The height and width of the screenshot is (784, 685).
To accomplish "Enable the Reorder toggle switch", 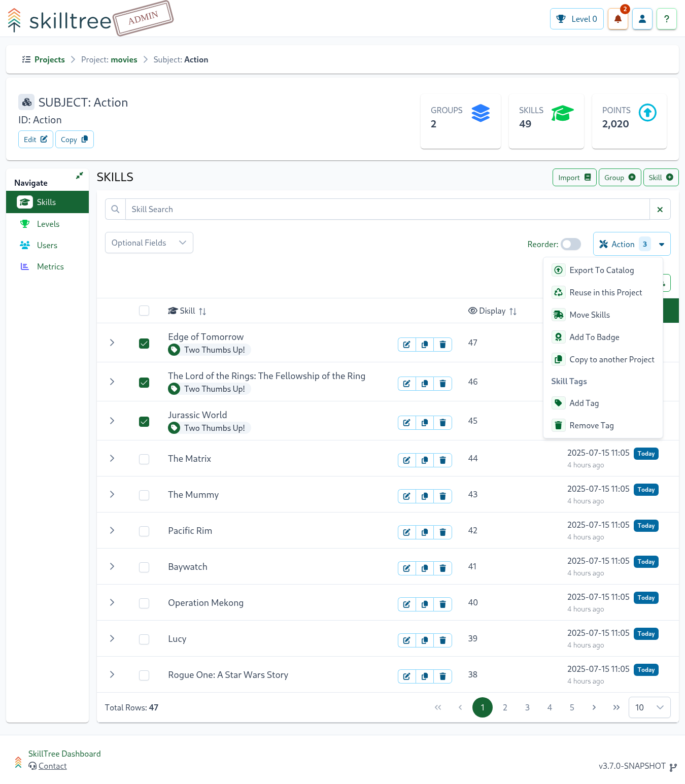I will click(571, 244).
